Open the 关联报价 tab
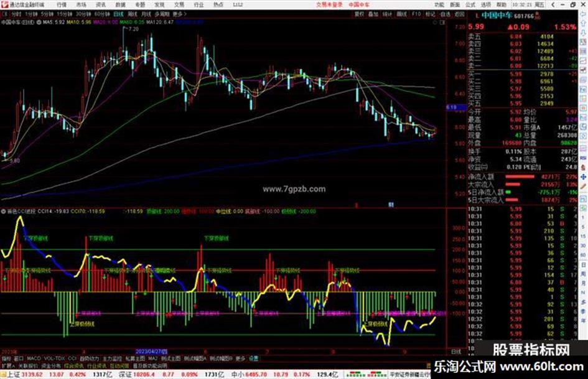Viewport: 588px width, 379px height. tap(28, 366)
